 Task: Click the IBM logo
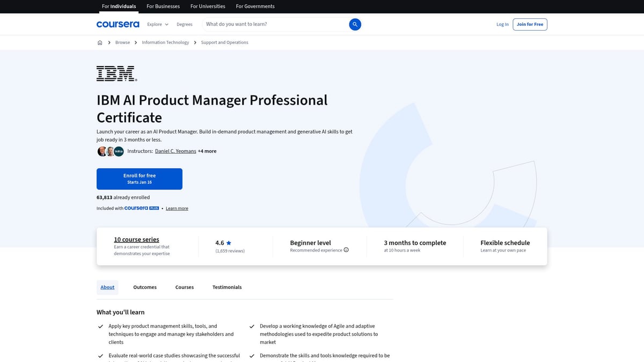[116, 73]
